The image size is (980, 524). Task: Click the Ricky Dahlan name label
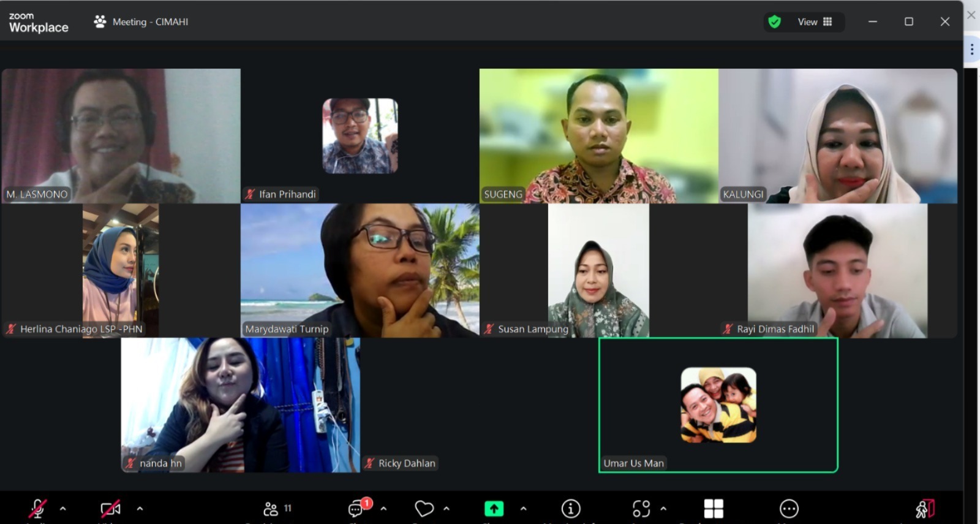coord(407,463)
